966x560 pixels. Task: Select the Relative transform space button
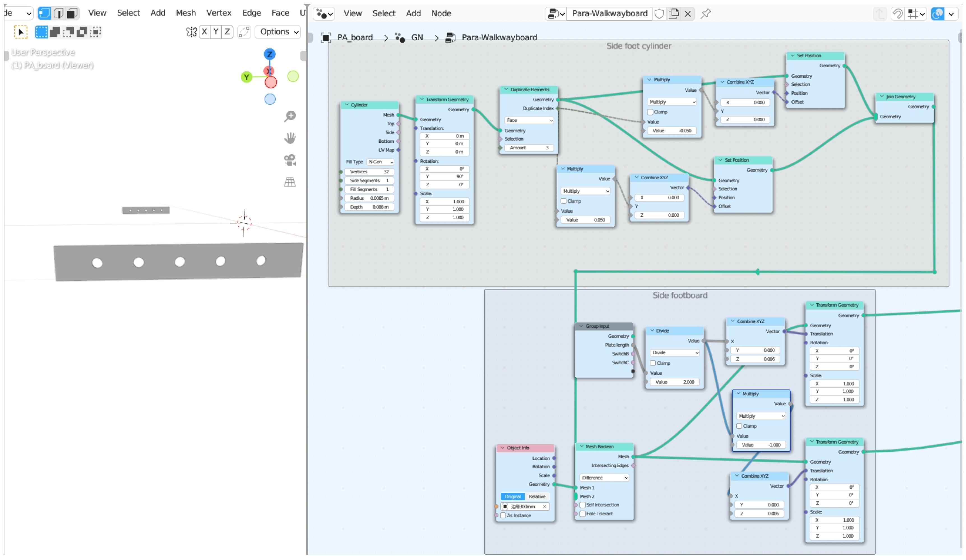click(x=537, y=497)
